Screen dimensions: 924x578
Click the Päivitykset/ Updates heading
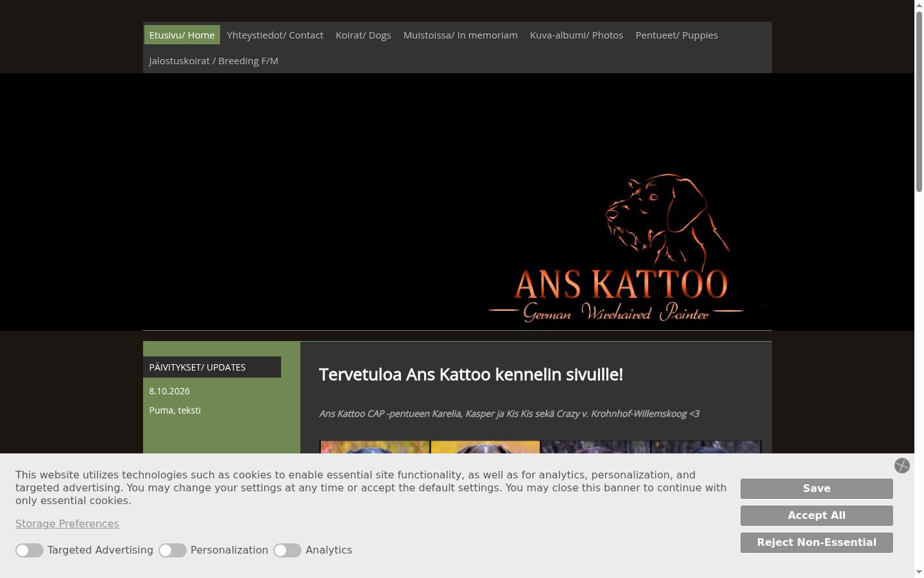(x=212, y=367)
